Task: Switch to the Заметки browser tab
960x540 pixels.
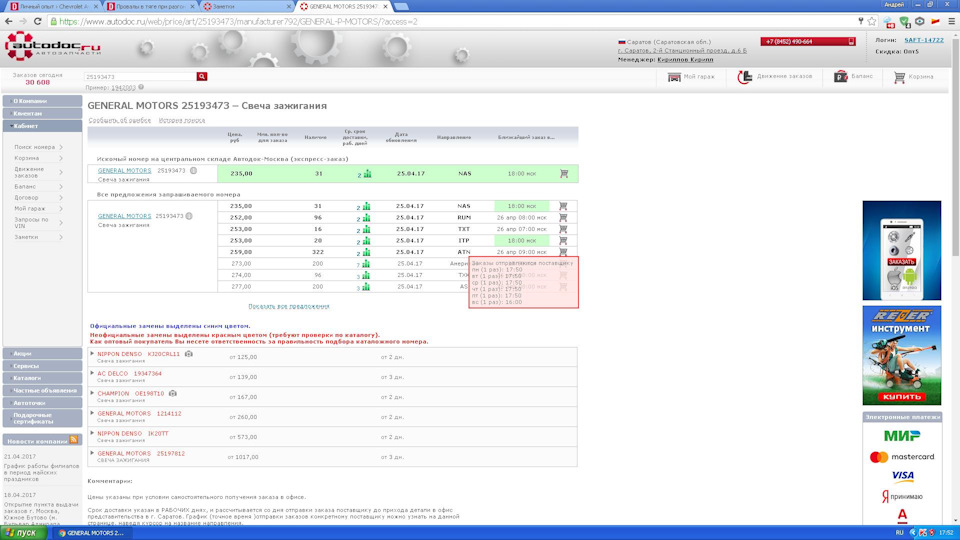Action: [228, 6]
